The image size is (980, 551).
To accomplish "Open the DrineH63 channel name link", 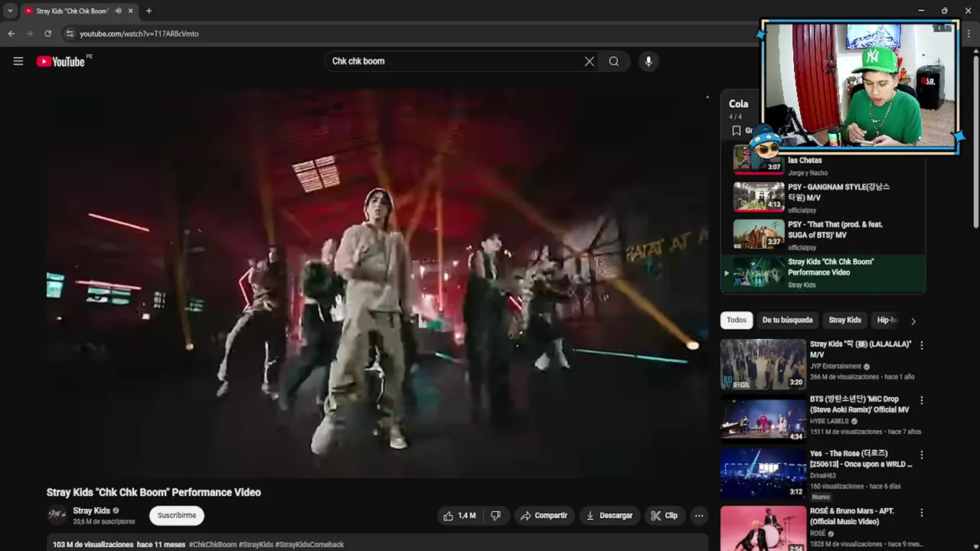I will tap(823, 476).
